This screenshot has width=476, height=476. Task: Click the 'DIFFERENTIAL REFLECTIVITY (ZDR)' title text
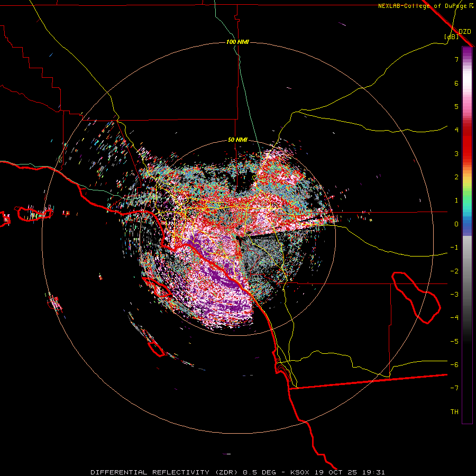165,472
